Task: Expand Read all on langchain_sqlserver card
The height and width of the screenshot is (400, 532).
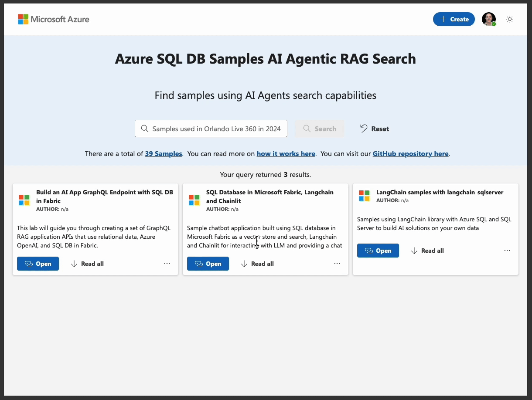Action: [427, 251]
